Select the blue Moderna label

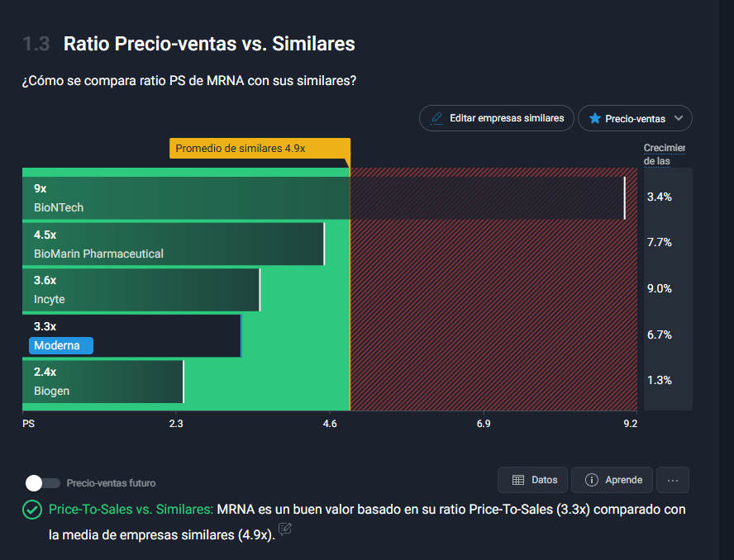pyautogui.click(x=61, y=346)
